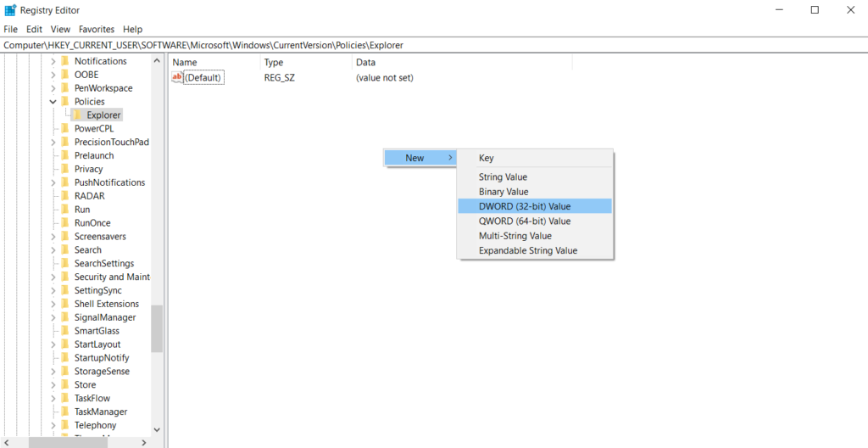The image size is (868, 448).
Task: Click the folder icon beside PenWorkspace
Action: (x=64, y=88)
